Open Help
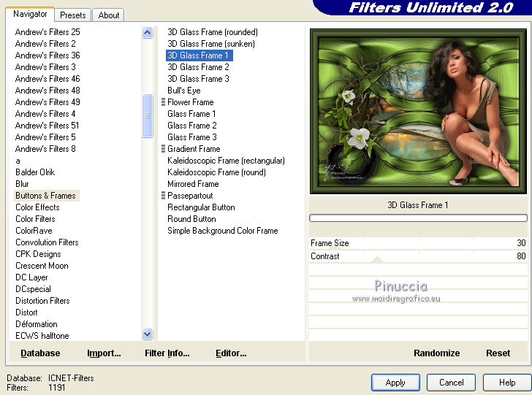Viewport: 532px width, 395px height. click(x=507, y=383)
